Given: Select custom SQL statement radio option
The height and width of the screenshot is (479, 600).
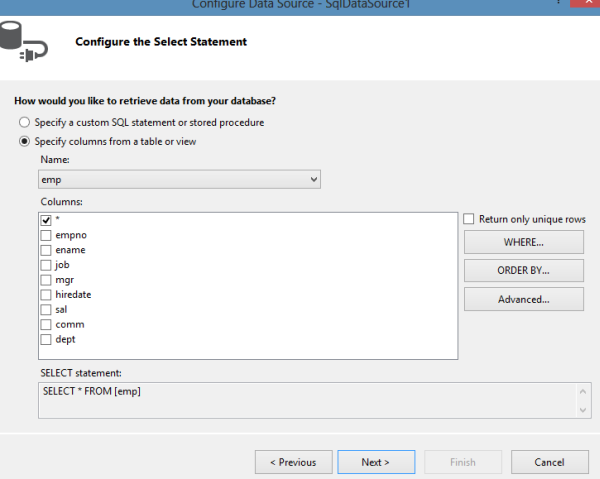Looking at the screenshot, I should (25, 122).
